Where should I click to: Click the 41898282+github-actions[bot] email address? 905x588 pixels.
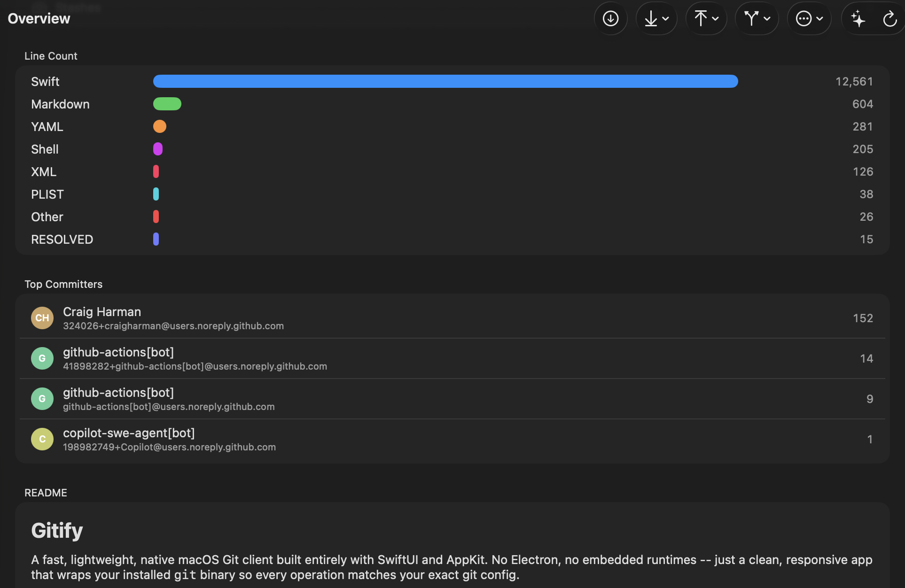tap(195, 366)
